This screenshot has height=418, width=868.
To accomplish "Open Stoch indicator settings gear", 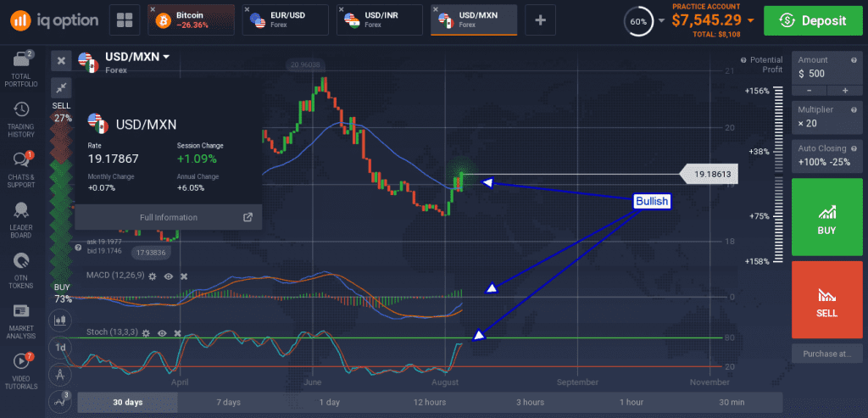I will [146, 333].
